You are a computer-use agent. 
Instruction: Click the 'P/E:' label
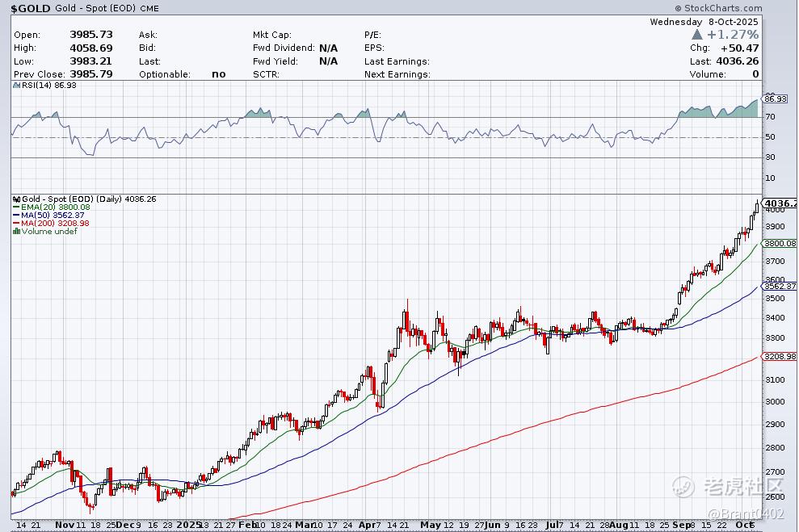point(372,35)
